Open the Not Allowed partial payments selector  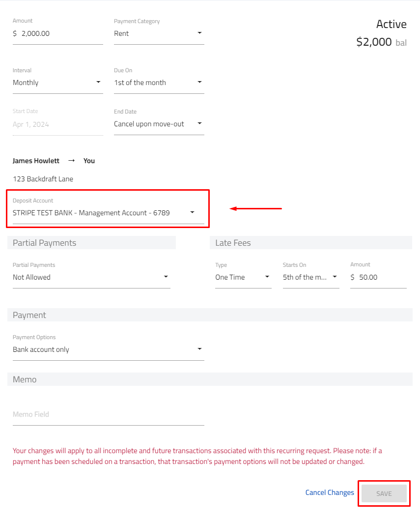coord(91,277)
